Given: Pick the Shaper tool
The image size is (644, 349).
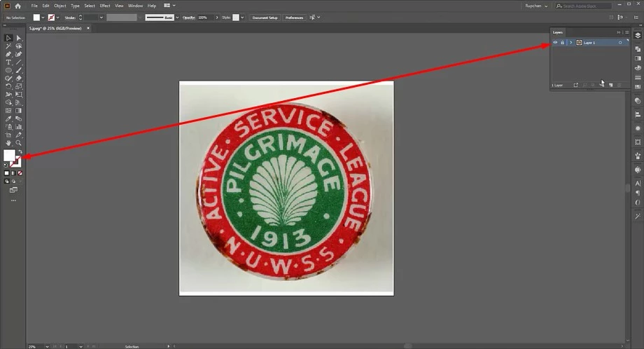Looking at the screenshot, I should 8,78.
